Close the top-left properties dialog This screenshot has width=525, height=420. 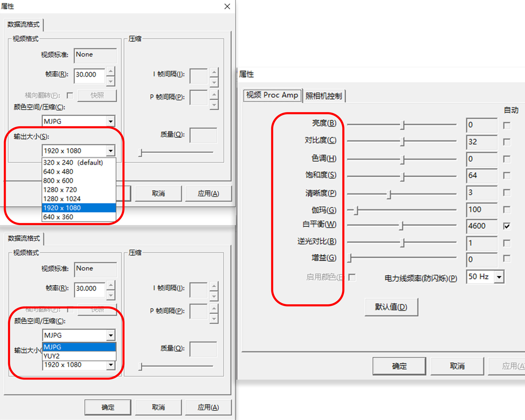227,6
